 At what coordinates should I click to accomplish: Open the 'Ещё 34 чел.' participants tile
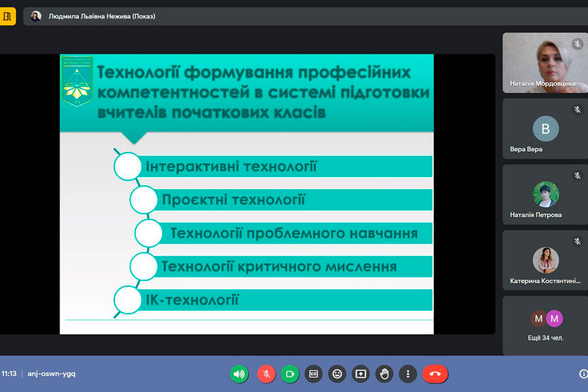point(546,325)
